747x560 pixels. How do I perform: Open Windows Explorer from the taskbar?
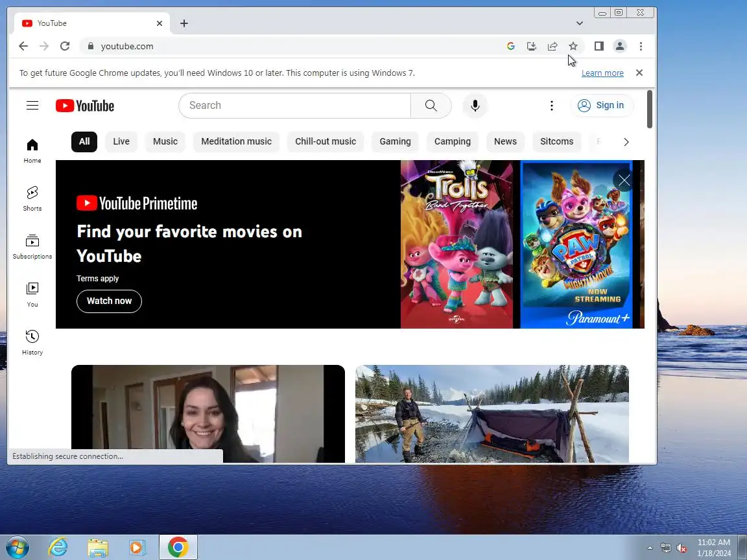pos(98,547)
